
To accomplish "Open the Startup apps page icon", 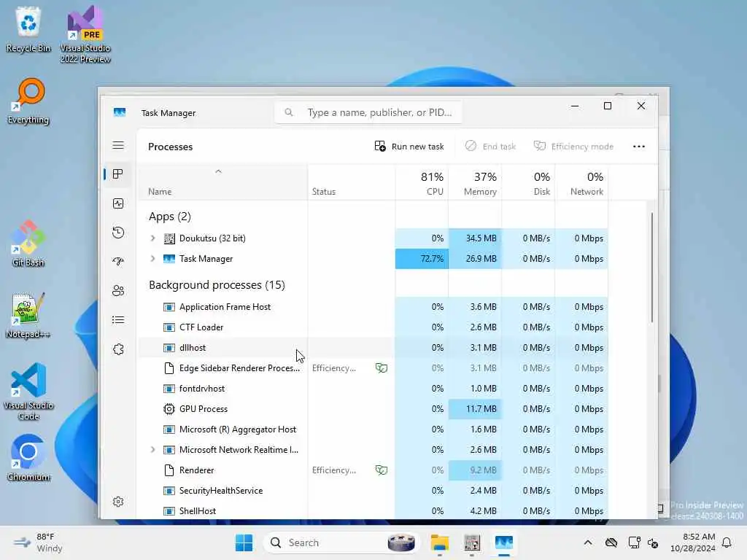I will click(118, 262).
